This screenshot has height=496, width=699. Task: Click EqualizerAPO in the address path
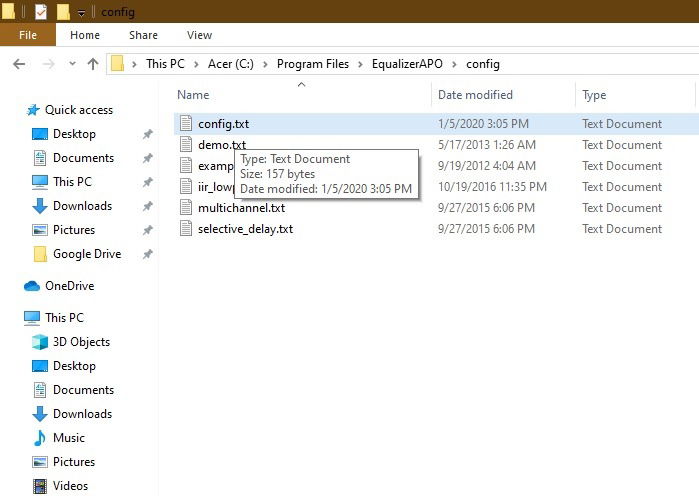[407, 64]
